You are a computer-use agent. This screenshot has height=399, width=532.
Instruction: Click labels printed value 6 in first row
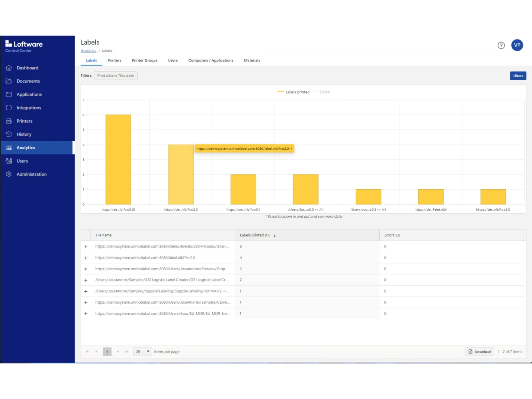click(241, 247)
